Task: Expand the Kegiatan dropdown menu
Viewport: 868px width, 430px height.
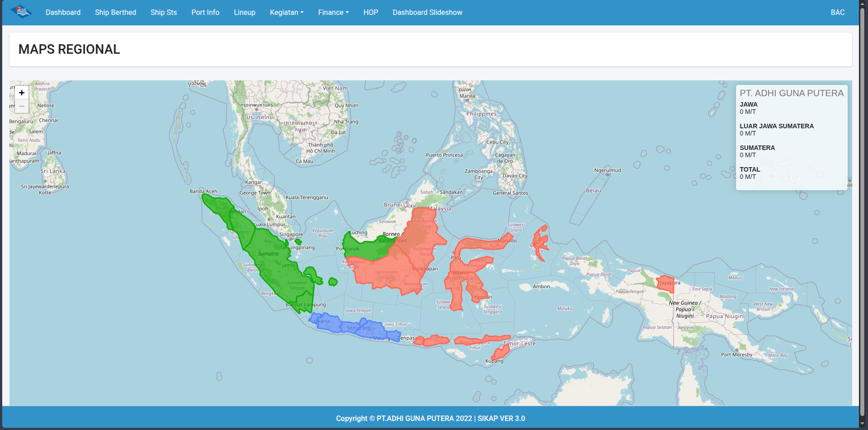Action: tap(287, 12)
